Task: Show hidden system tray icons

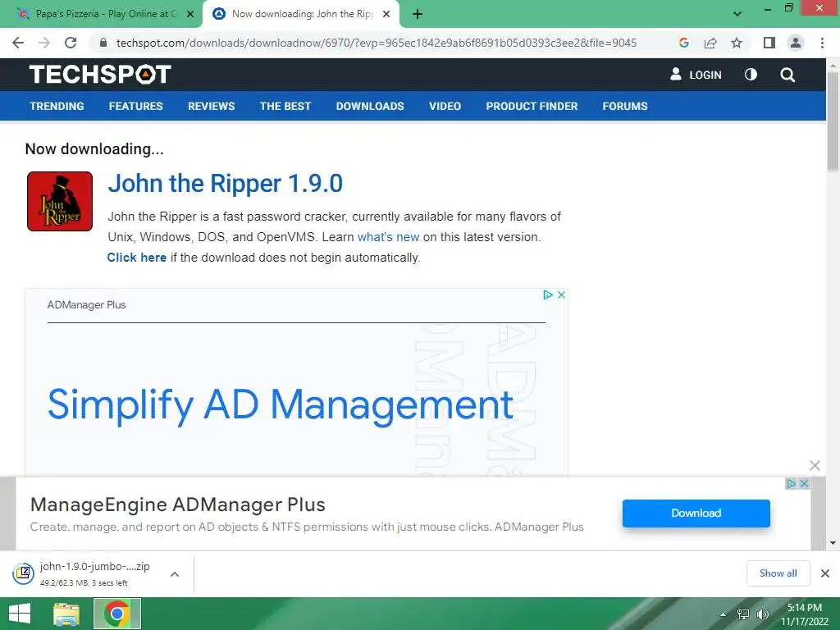Action: click(x=724, y=614)
